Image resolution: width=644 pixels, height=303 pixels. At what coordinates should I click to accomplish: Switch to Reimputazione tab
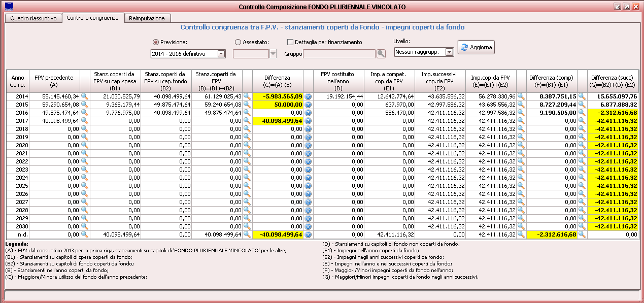147,18
